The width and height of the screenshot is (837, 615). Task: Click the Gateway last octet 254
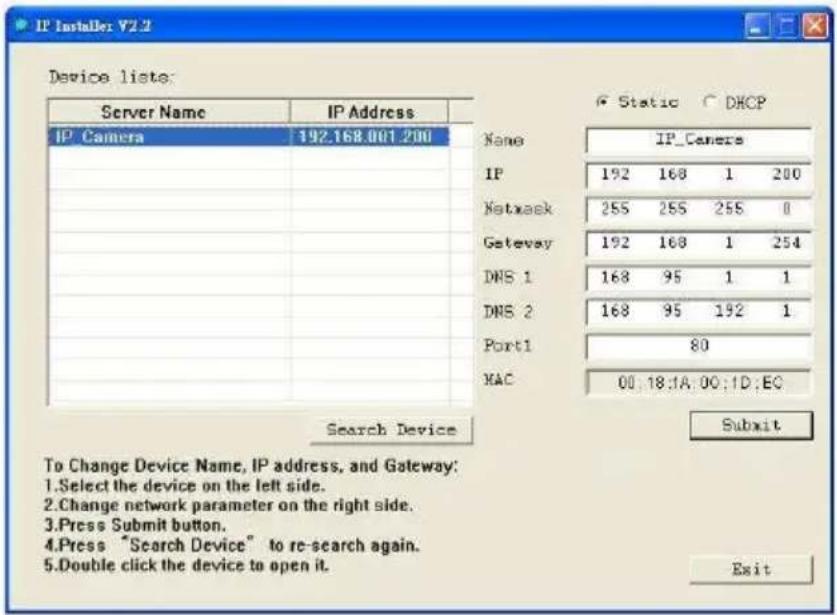pos(786,243)
